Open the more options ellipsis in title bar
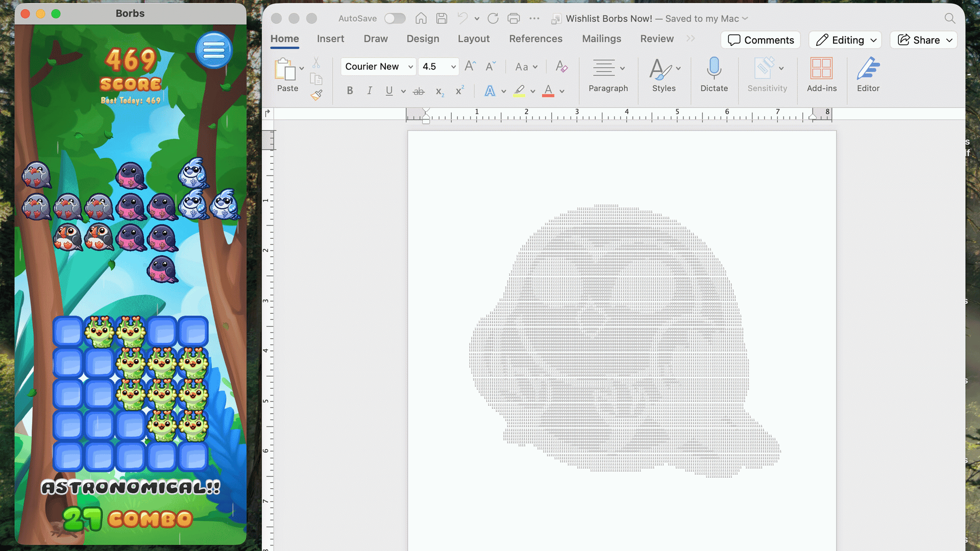The image size is (980, 551). [534, 18]
